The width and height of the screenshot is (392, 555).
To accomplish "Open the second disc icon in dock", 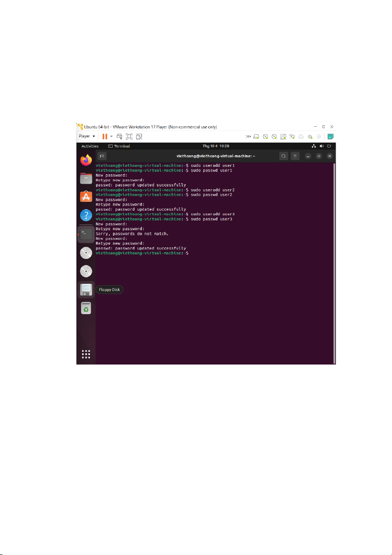I will (86, 271).
